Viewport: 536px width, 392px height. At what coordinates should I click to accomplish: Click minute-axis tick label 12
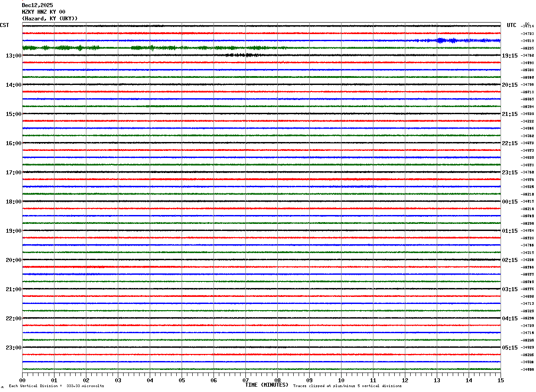point(405,380)
